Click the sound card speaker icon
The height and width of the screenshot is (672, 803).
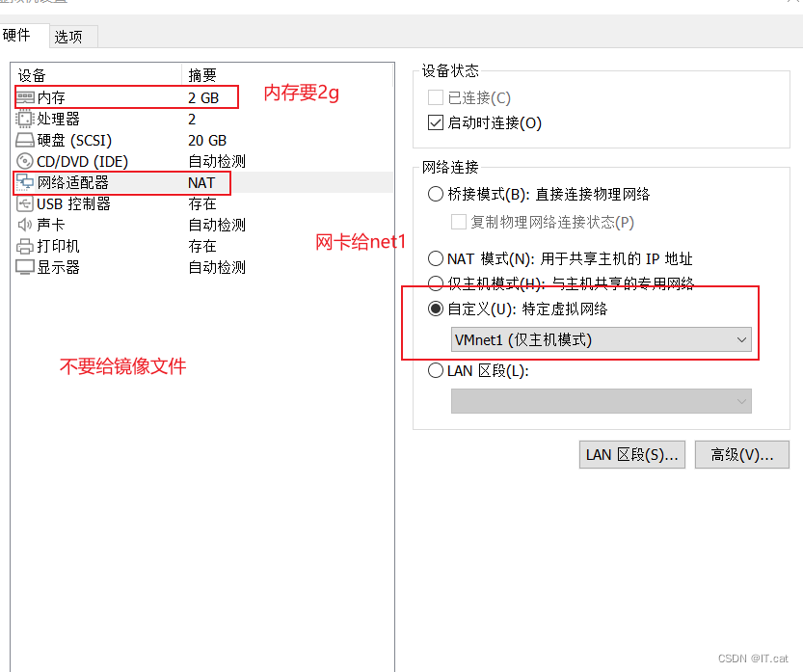25,225
